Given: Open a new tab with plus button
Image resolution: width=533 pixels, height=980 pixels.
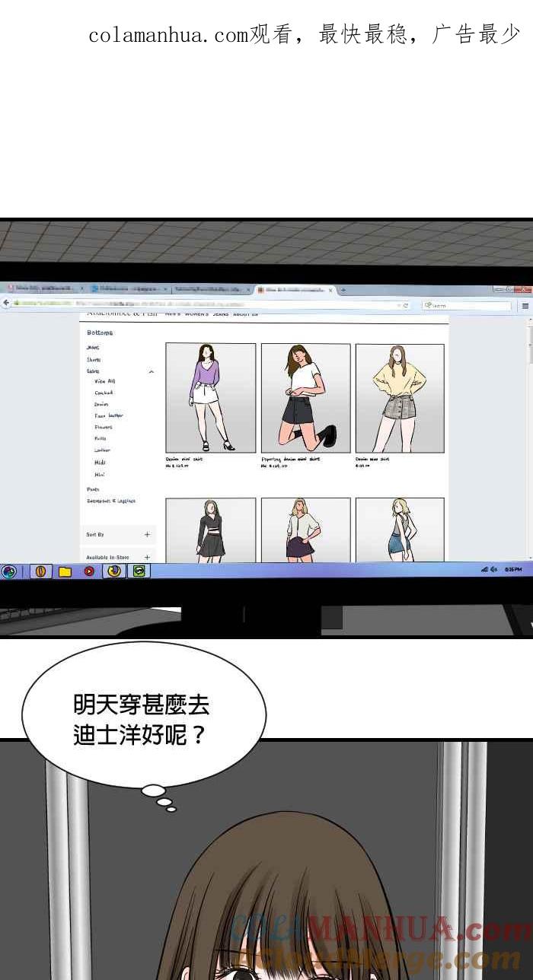Looking at the screenshot, I should coord(343,290).
